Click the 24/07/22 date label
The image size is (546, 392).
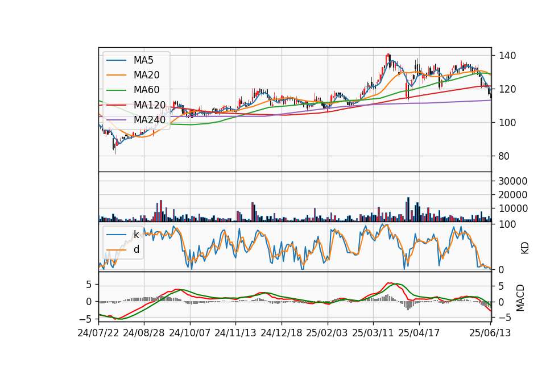click(98, 333)
